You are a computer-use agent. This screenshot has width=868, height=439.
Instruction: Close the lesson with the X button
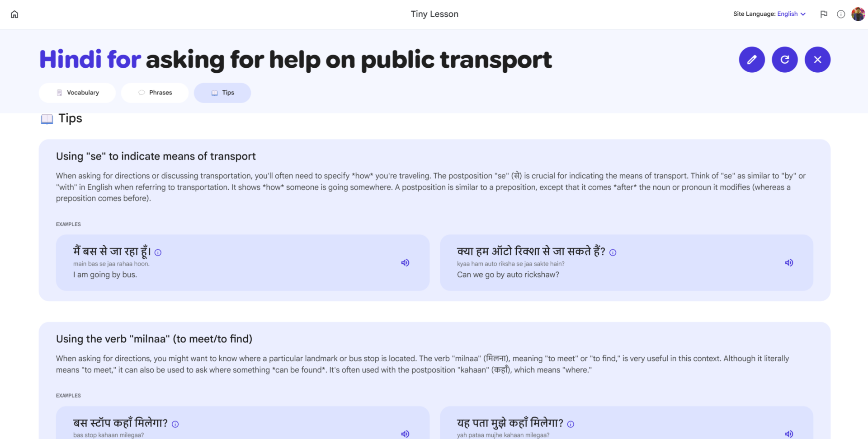coord(817,59)
